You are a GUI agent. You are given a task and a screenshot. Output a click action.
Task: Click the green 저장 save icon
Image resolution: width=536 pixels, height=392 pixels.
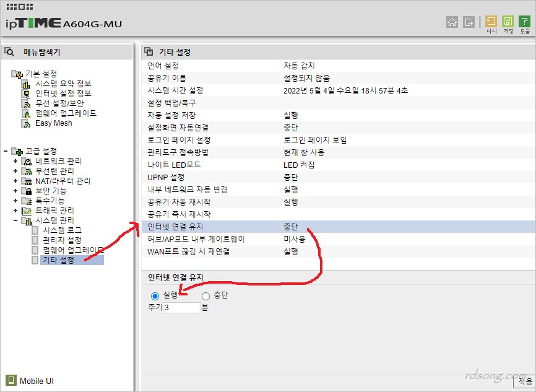[x=507, y=22]
